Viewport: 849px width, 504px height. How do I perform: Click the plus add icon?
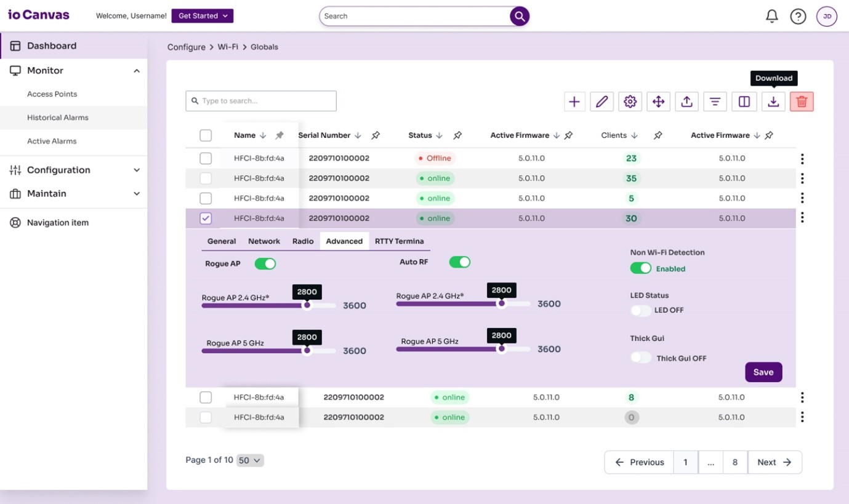pos(574,102)
